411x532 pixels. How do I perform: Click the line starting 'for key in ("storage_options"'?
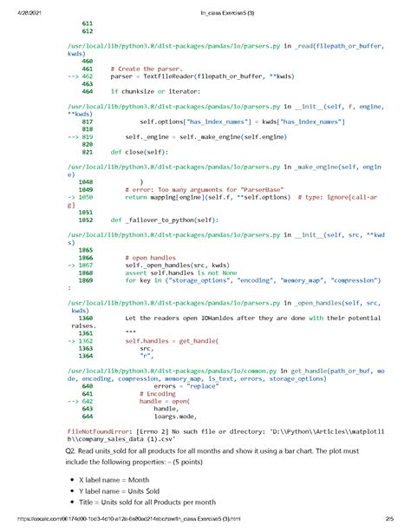click(253, 280)
